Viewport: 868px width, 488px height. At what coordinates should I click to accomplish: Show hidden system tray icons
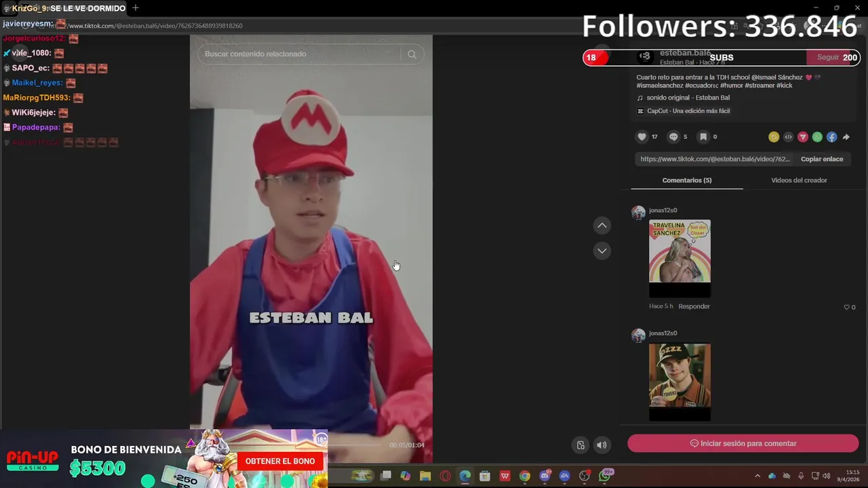[x=757, y=476]
